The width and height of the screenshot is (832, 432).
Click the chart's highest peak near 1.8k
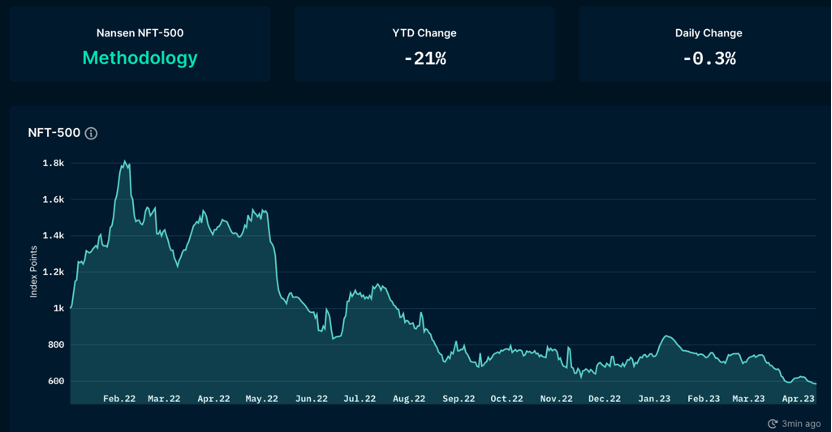[x=125, y=161]
